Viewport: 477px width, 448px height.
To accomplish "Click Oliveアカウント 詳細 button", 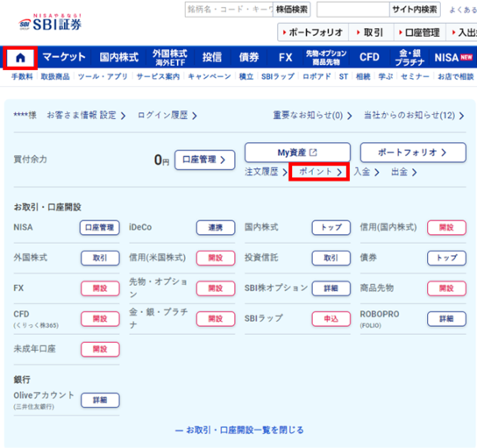I will pos(100,401).
